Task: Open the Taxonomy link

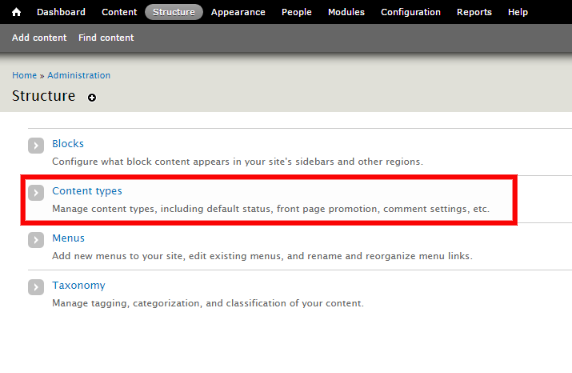Action: (x=79, y=285)
